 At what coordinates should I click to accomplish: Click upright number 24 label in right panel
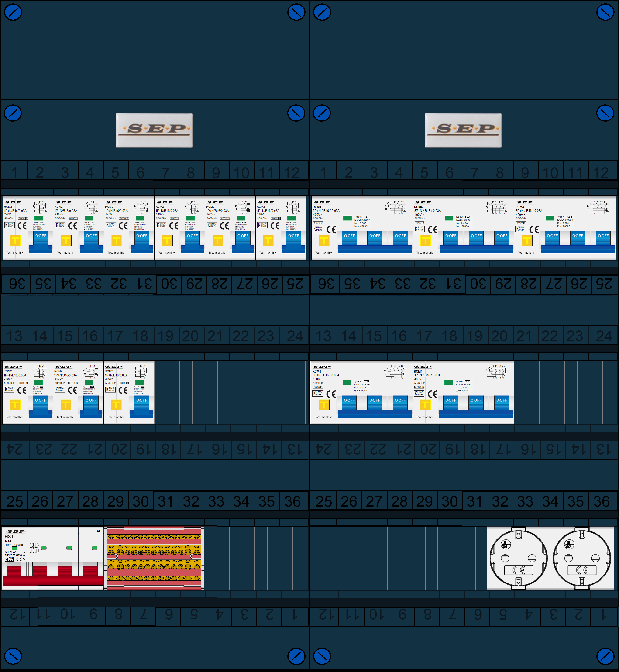point(604,336)
